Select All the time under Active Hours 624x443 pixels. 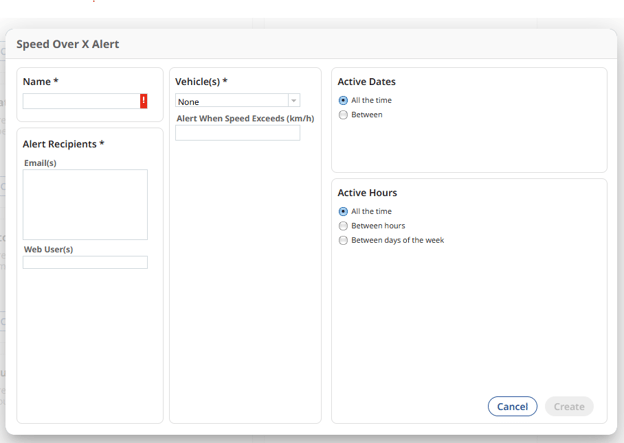[344, 211]
